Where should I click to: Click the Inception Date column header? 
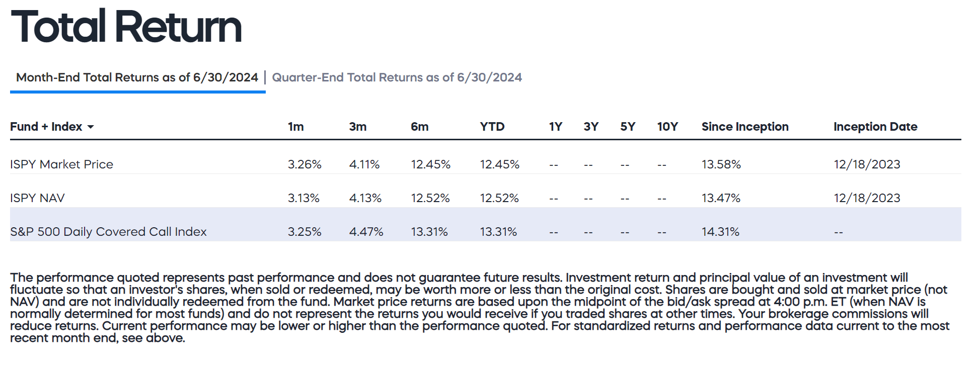tap(875, 127)
